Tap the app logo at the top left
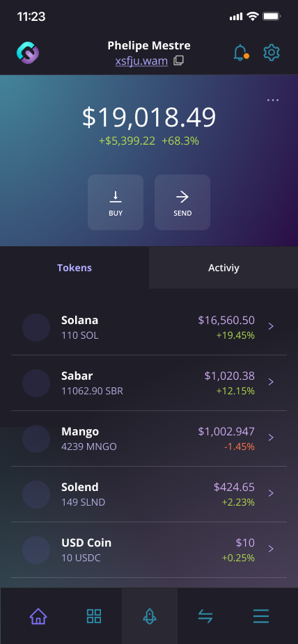The width and height of the screenshot is (298, 644). 28,53
